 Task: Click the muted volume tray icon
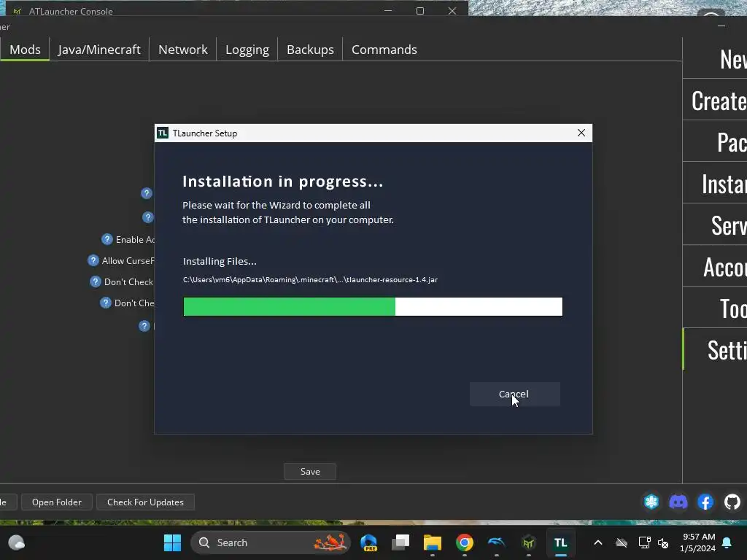point(663,542)
